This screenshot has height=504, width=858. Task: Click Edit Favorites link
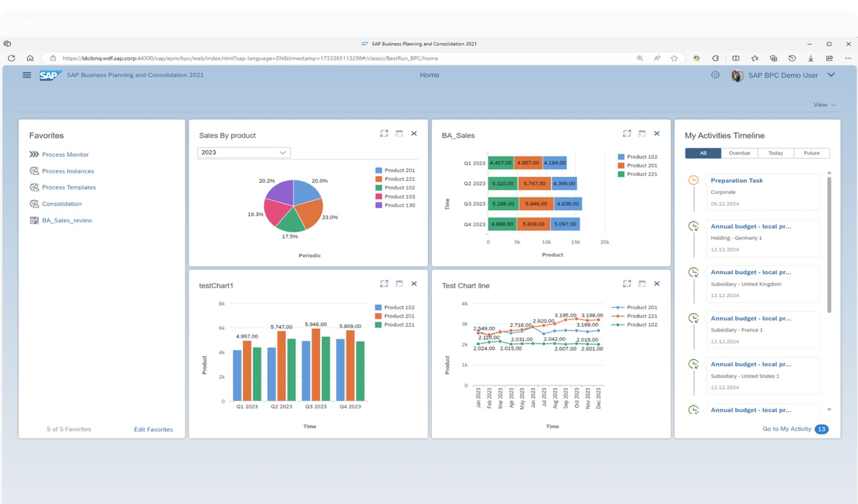coord(153,429)
